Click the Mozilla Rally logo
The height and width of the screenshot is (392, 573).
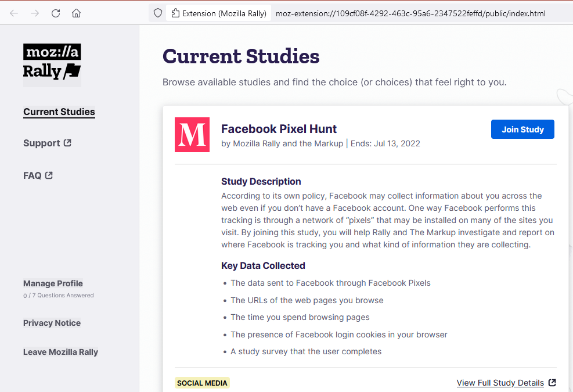[x=52, y=64]
